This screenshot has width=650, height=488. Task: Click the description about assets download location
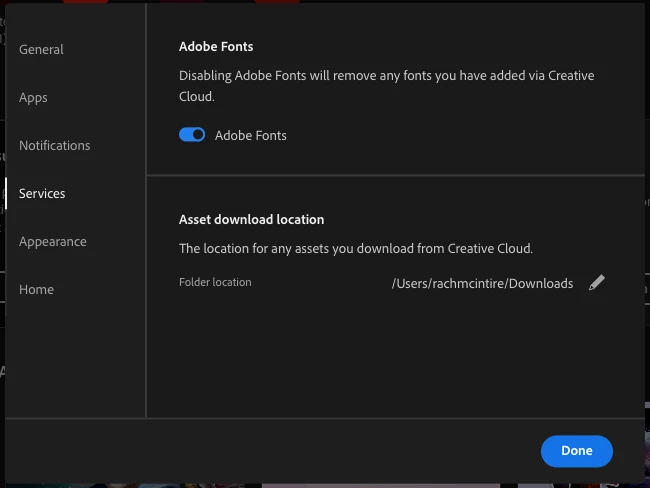point(356,248)
